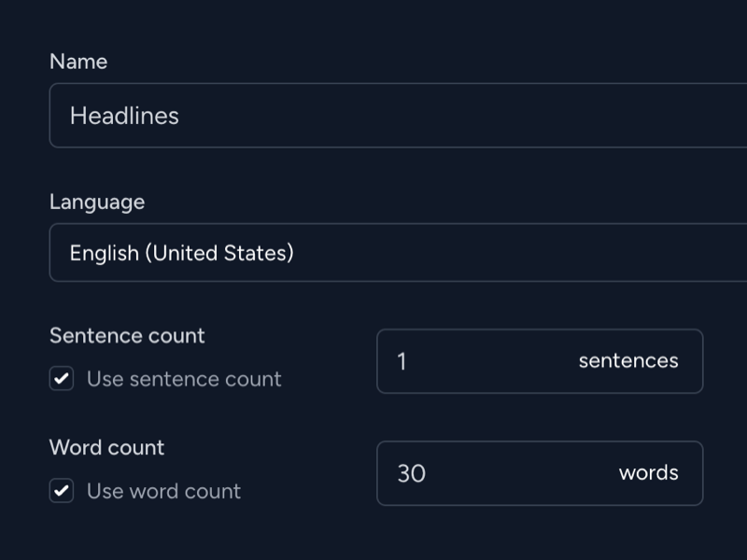Click the 'Headlines' text in Name field
747x560 pixels.
coord(124,116)
